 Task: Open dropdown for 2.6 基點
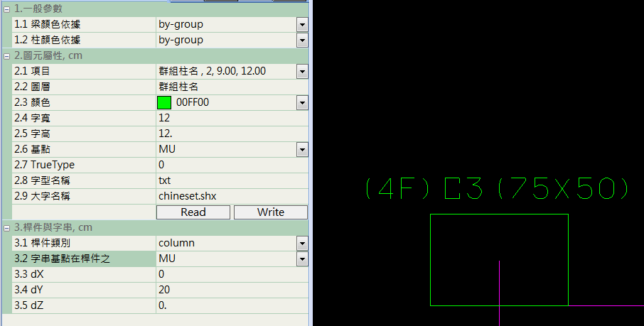[x=302, y=149]
